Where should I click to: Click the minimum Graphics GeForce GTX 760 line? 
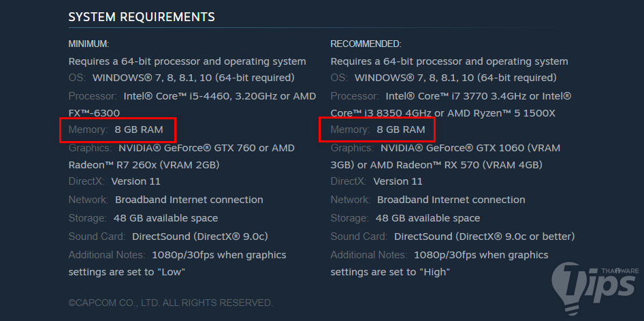click(206, 147)
